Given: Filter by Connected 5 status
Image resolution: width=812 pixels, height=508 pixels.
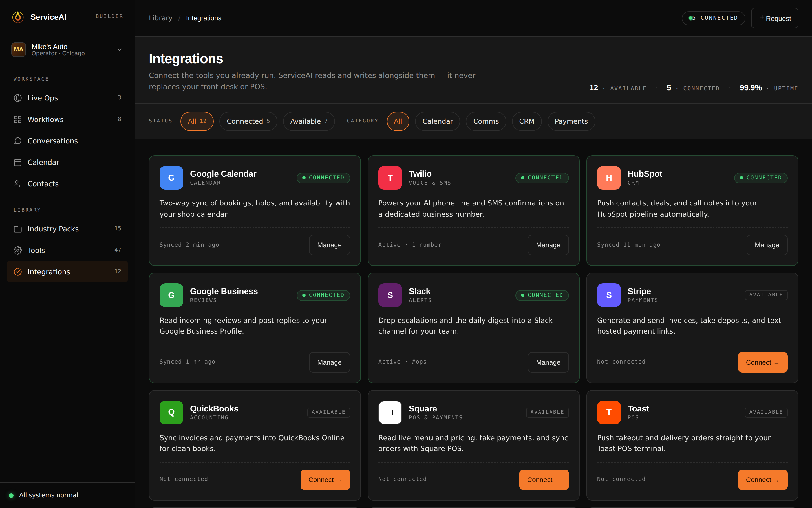Looking at the screenshot, I should 248,121.
